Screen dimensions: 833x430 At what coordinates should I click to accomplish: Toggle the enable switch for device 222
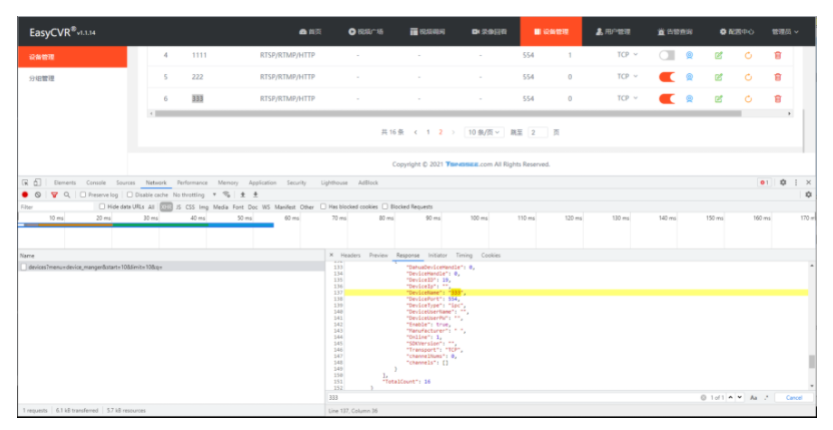pos(667,77)
